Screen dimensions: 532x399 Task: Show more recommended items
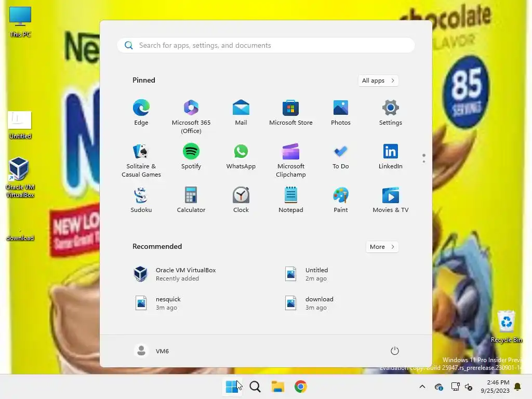coord(382,247)
